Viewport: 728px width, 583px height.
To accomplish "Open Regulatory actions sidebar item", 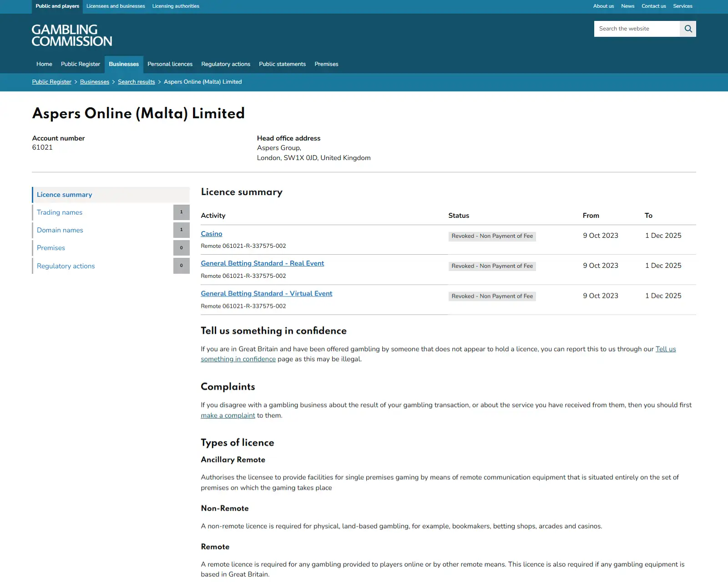I will [x=102, y=266].
